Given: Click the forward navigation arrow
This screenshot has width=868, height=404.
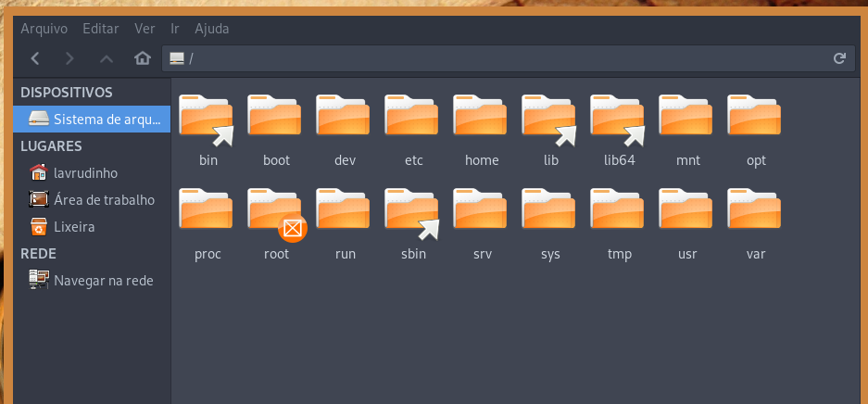Looking at the screenshot, I should pos(69,58).
